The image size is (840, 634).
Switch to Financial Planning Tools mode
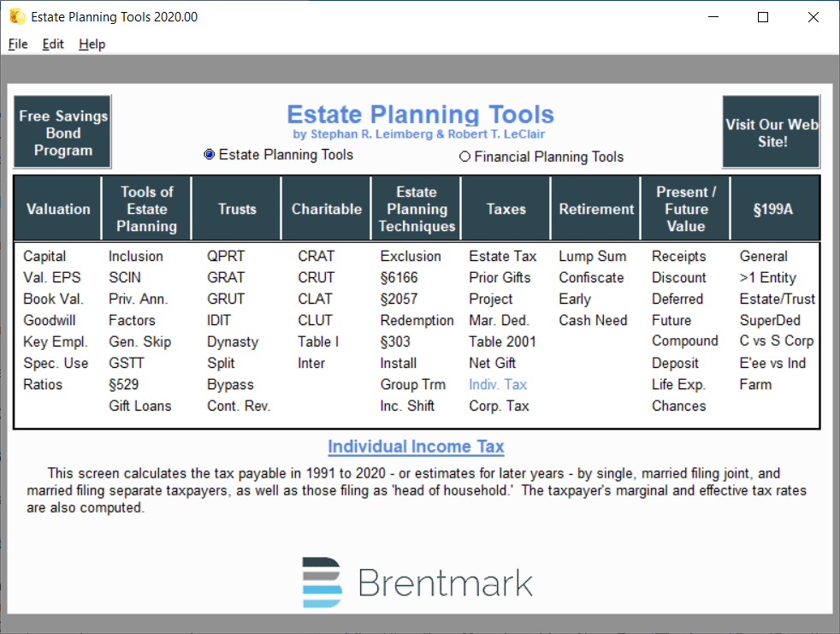(x=464, y=156)
